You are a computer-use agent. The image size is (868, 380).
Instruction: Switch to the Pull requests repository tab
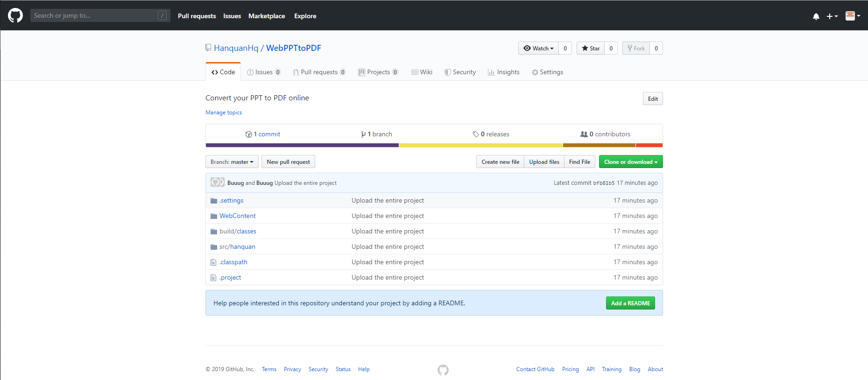(x=319, y=72)
